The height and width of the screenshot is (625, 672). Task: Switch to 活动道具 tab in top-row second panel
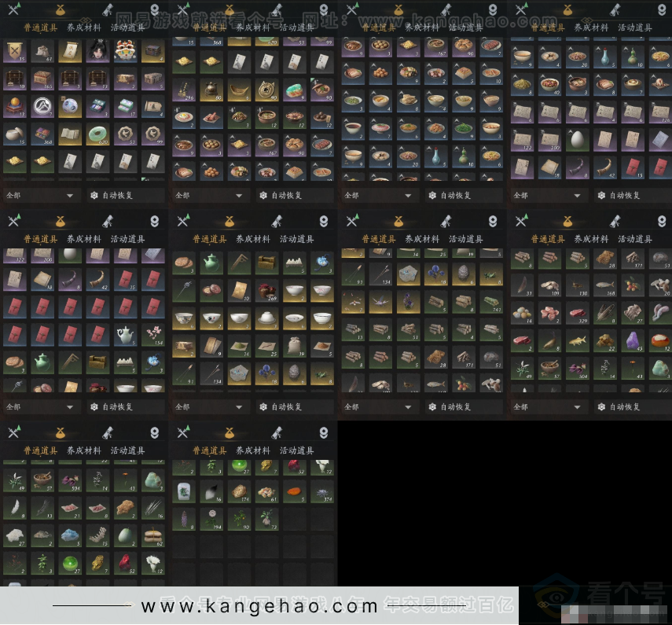(x=296, y=28)
